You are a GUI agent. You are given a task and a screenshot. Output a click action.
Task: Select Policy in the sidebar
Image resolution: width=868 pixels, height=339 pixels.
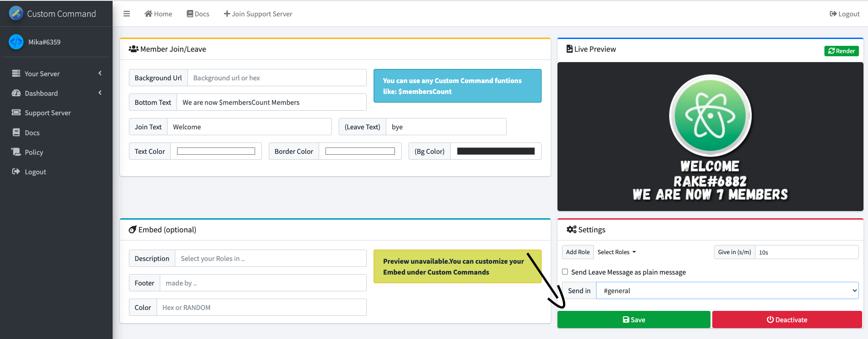pyautogui.click(x=34, y=152)
